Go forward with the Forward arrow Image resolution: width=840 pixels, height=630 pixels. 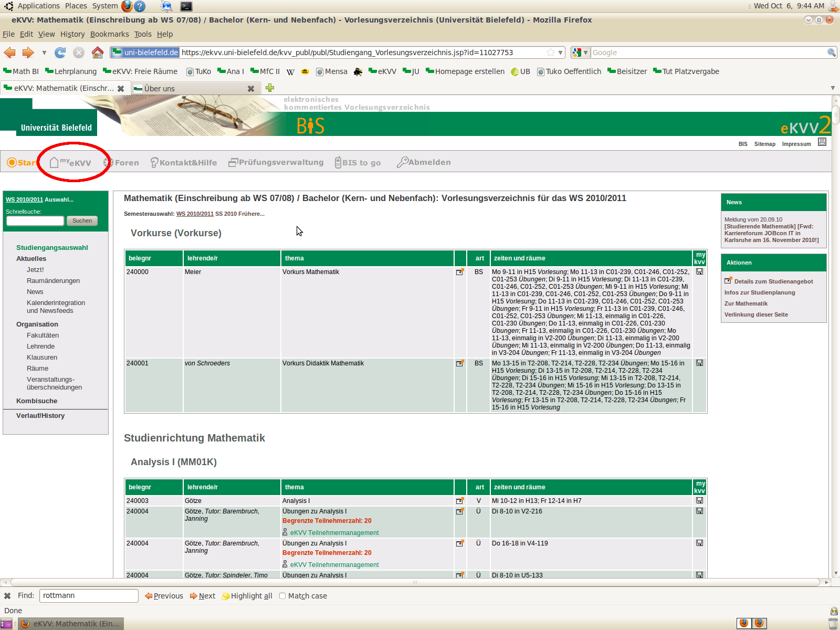point(28,52)
